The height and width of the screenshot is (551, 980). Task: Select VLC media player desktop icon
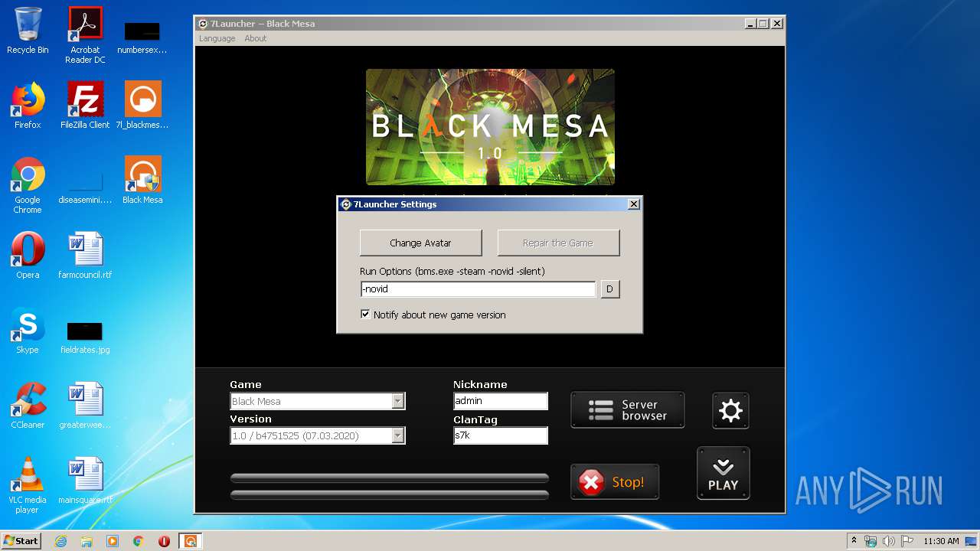28,485
